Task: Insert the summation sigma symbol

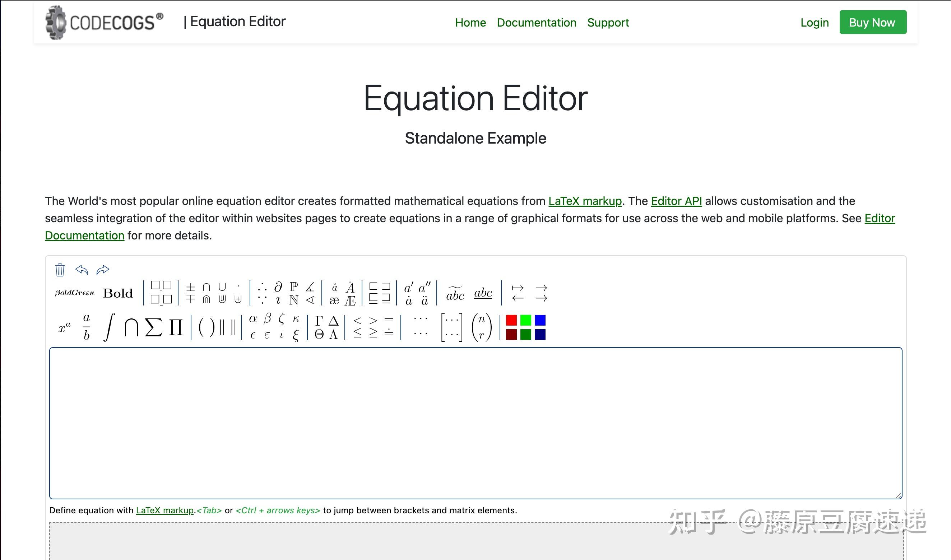Action: coord(153,327)
